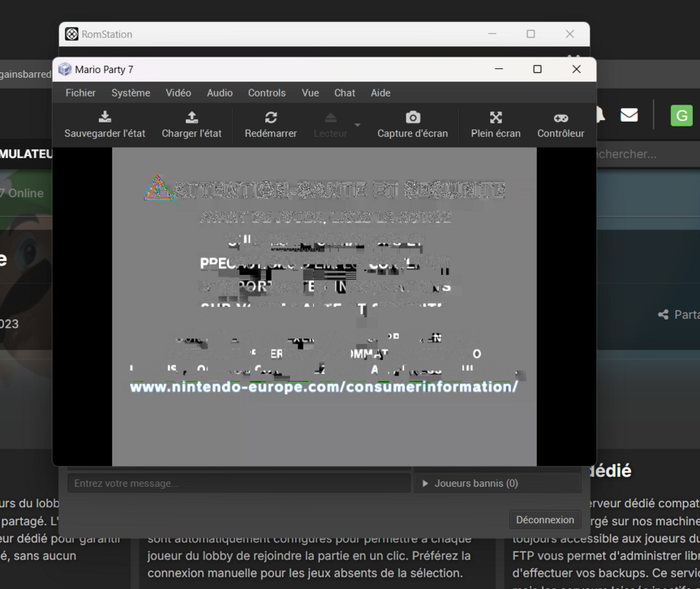This screenshot has height=589, width=700.
Task: Focus the Entrez votre message field
Action: click(x=239, y=484)
